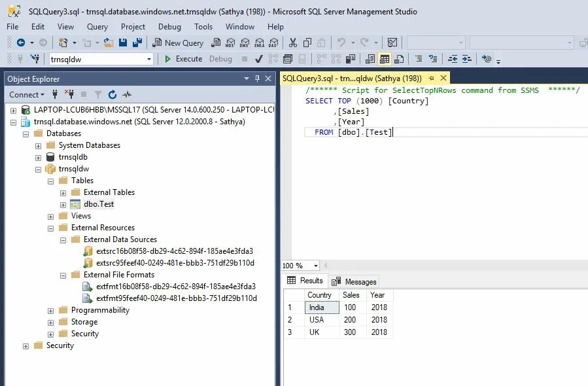
Task: Click the Cut scissors icon
Action: pos(293,43)
